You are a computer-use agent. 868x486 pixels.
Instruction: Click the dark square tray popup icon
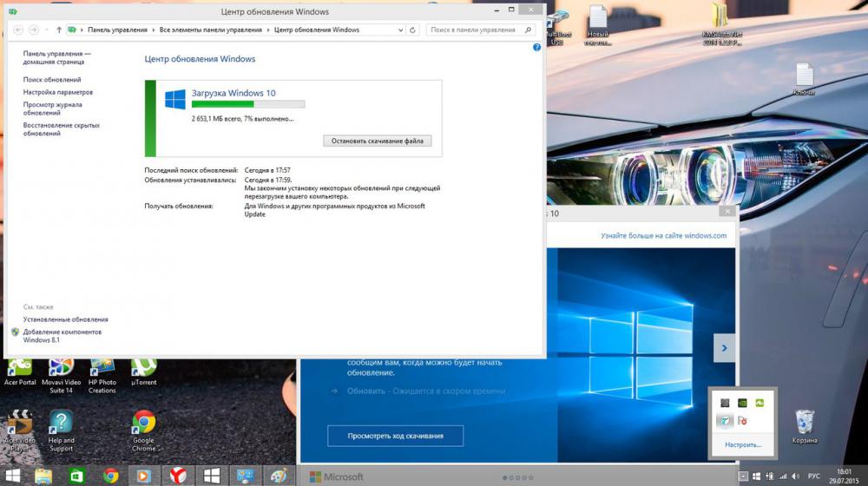(x=725, y=403)
